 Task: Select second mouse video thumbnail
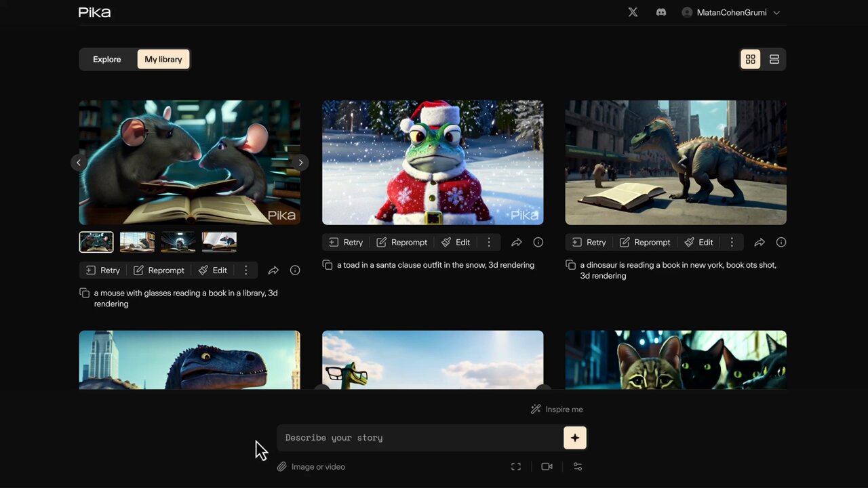coord(137,242)
